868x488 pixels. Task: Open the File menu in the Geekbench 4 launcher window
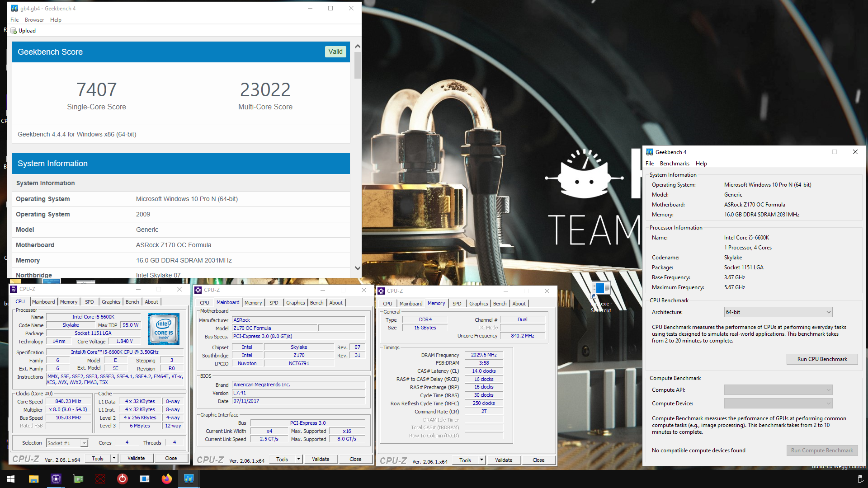[x=650, y=164]
